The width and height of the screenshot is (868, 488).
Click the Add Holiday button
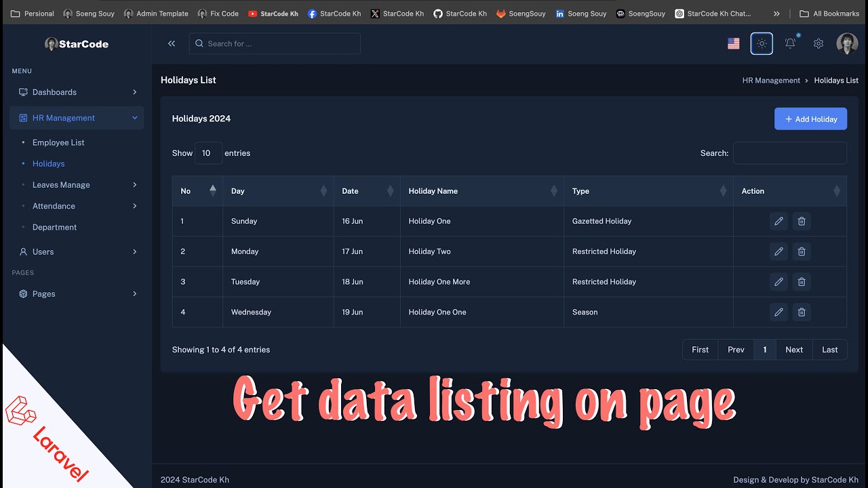(x=810, y=119)
